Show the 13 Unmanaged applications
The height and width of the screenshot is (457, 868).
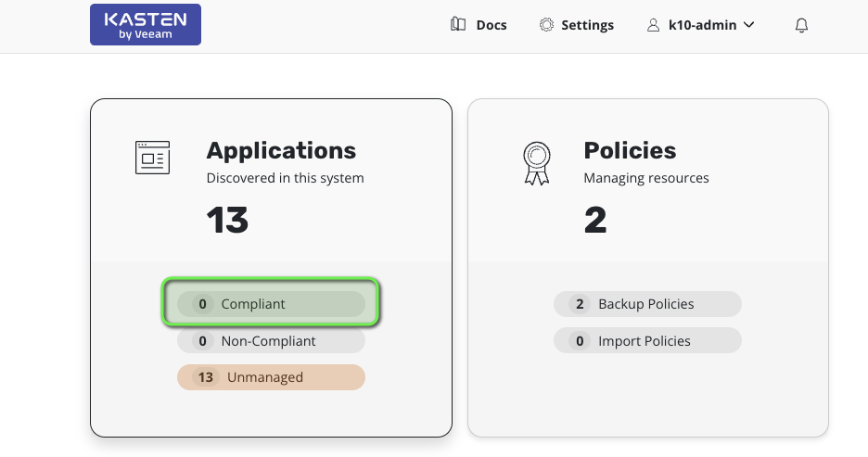coord(271,377)
